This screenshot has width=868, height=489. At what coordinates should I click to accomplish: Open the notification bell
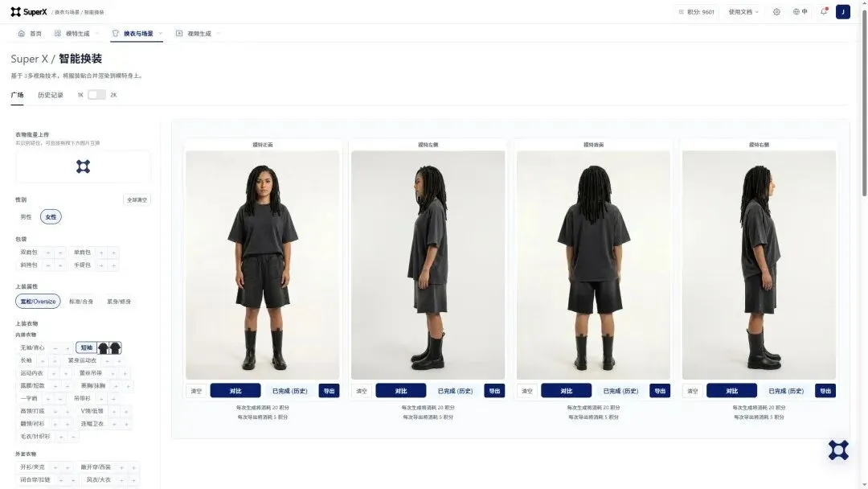click(824, 11)
